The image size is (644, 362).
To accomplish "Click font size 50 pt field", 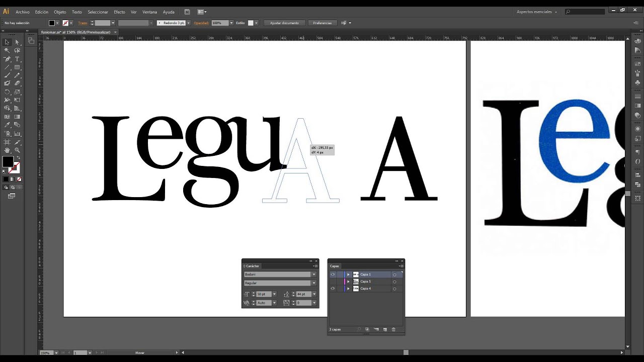I will 264,294.
